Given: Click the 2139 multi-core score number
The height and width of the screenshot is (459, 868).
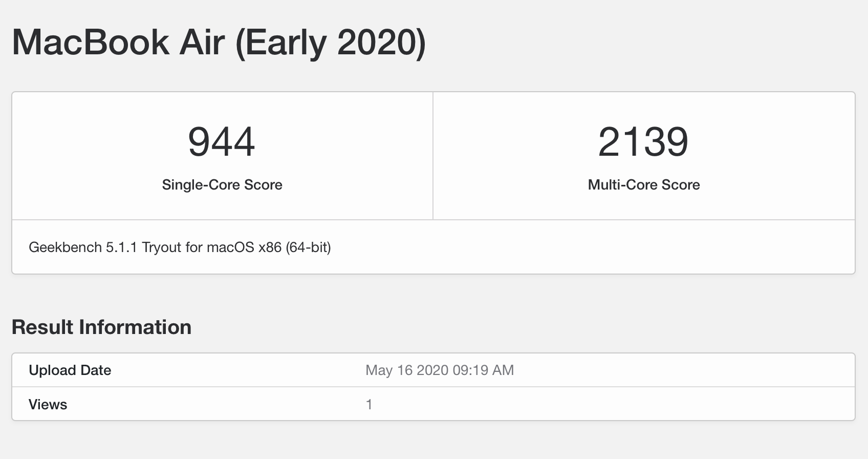Looking at the screenshot, I should point(643,142).
